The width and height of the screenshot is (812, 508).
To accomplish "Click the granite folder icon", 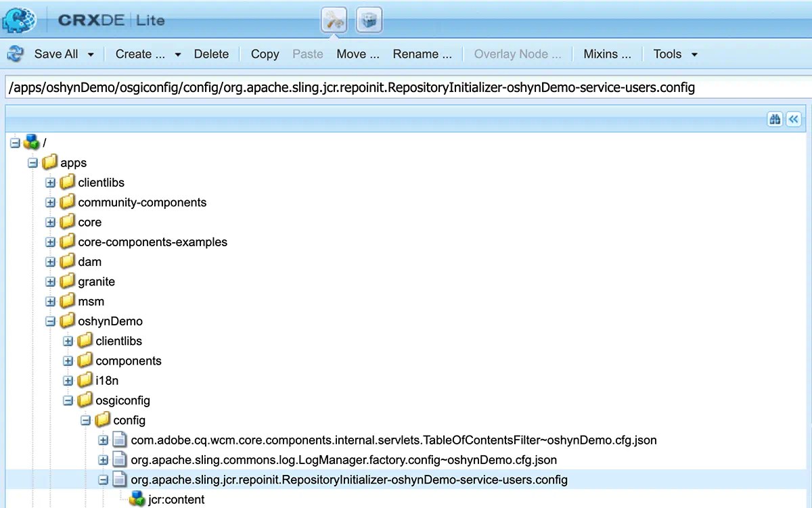I will coord(67,281).
